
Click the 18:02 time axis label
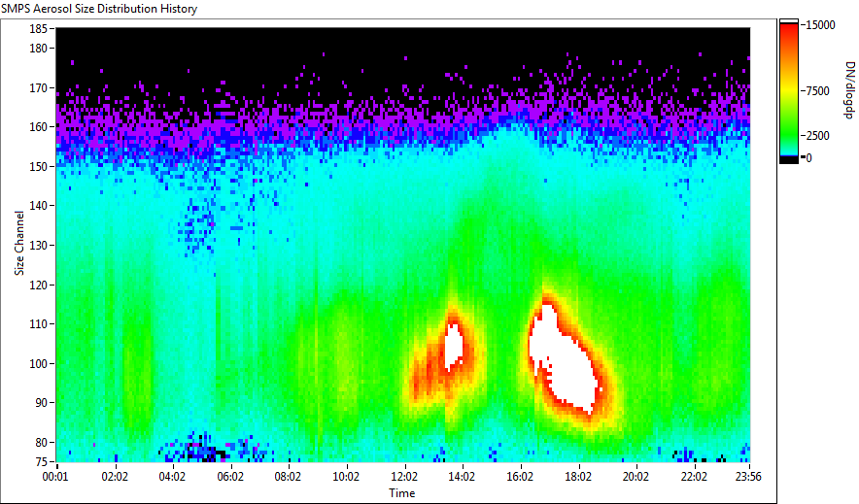pyautogui.click(x=578, y=477)
